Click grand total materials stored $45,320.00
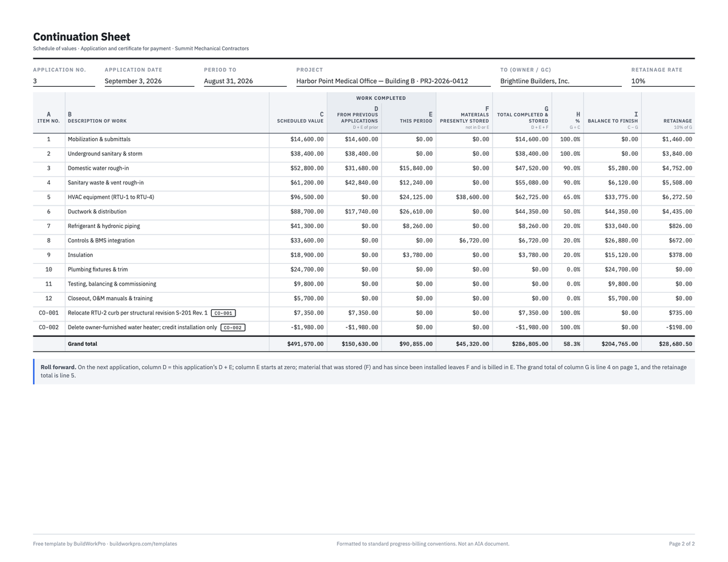This screenshot has height=562, width=728. click(473, 344)
